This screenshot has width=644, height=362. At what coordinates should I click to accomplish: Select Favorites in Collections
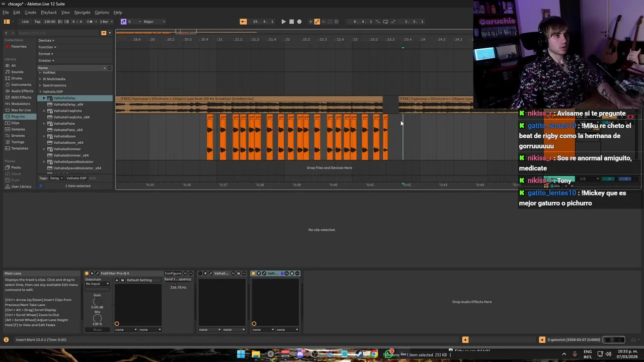tap(19, 46)
